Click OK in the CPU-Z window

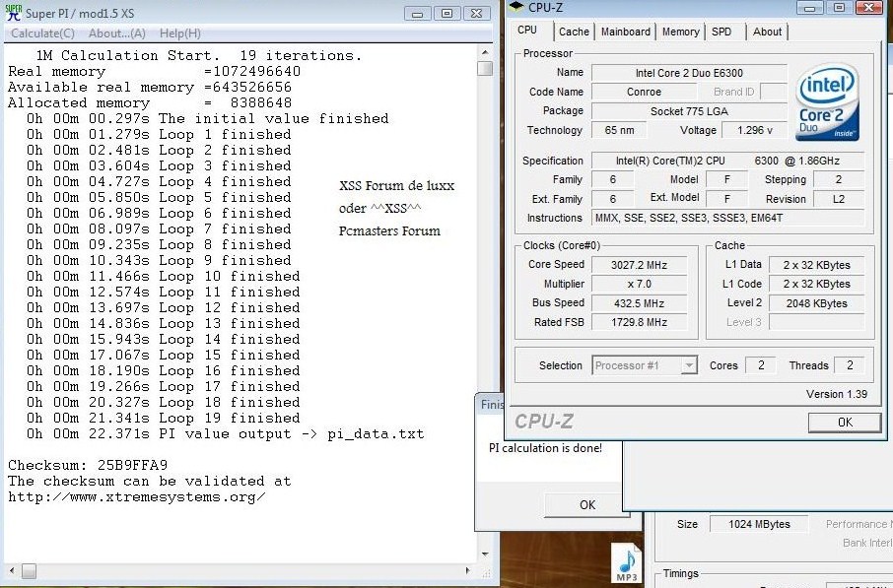845,422
